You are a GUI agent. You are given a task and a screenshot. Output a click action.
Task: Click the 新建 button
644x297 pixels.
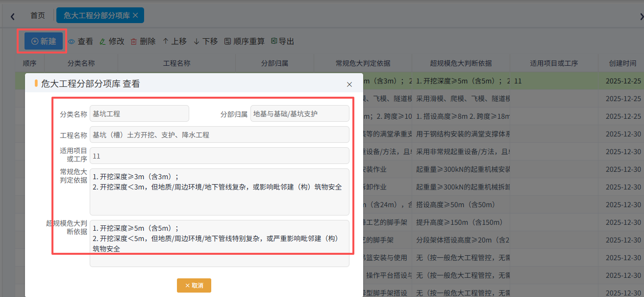(x=44, y=41)
